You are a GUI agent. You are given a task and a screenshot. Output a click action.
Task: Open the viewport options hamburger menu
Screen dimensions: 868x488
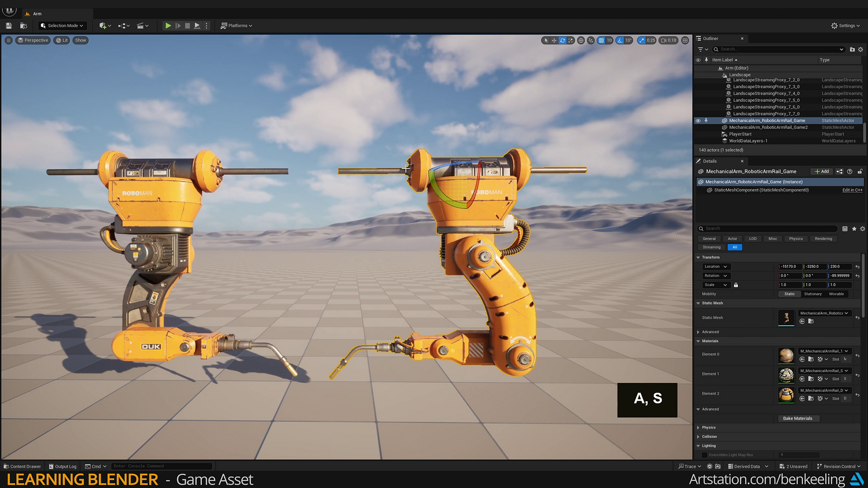9,40
